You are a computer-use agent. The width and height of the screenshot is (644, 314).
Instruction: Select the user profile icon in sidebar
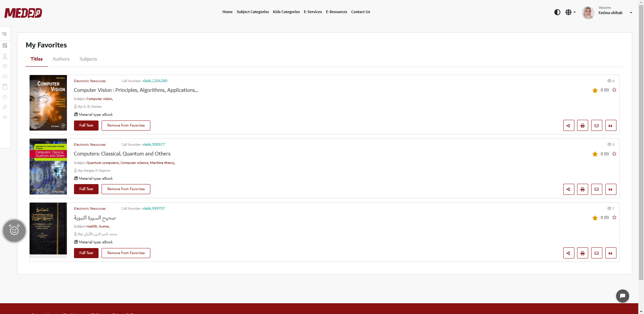(x=5, y=56)
